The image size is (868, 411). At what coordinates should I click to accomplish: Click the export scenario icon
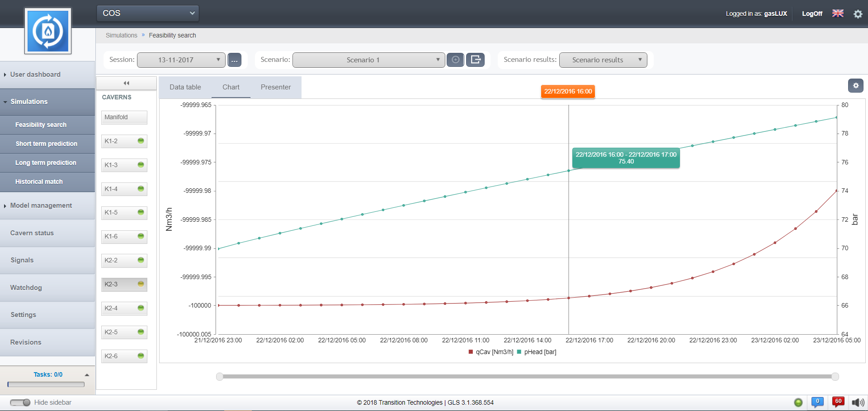pyautogui.click(x=475, y=60)
